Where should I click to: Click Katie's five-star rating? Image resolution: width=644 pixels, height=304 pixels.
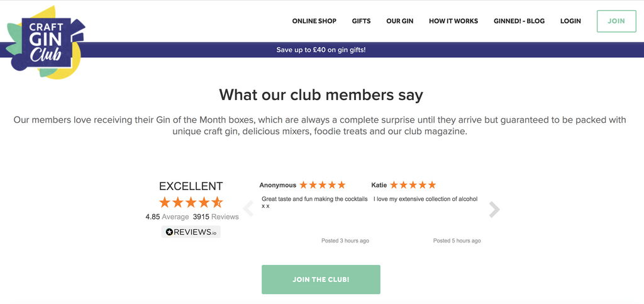413,185
